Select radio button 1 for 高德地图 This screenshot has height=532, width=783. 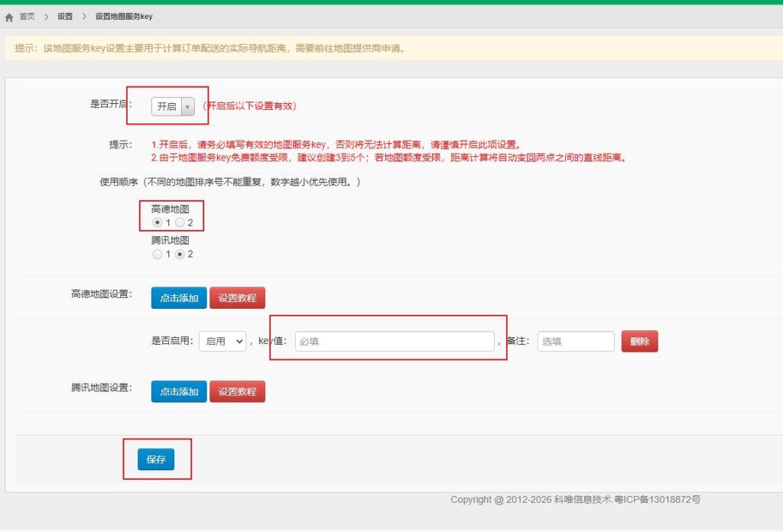click(157, 222)
